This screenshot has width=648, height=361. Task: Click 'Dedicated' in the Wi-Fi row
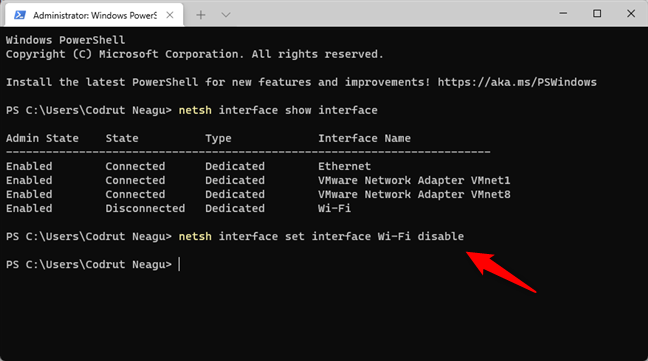click(x=235, y=209)
